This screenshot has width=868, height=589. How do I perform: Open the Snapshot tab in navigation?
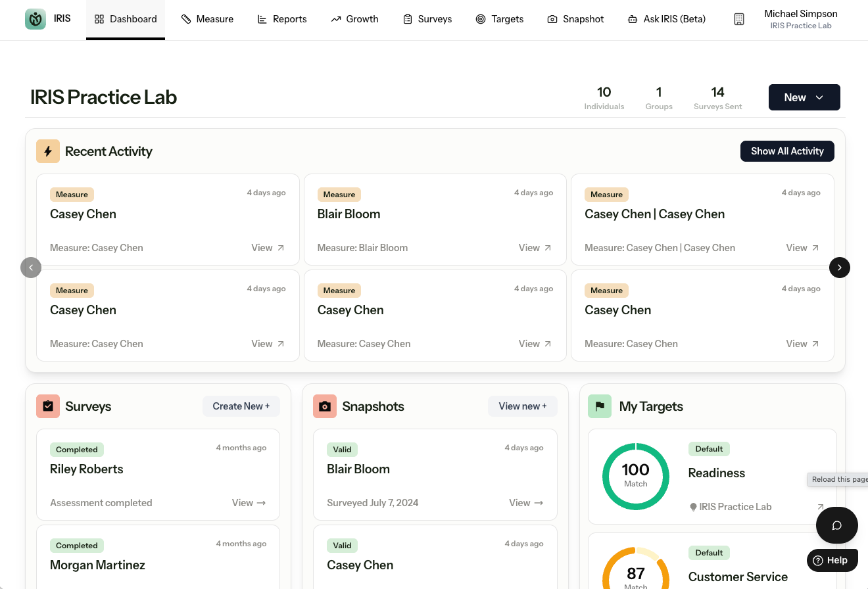(575, 19)
